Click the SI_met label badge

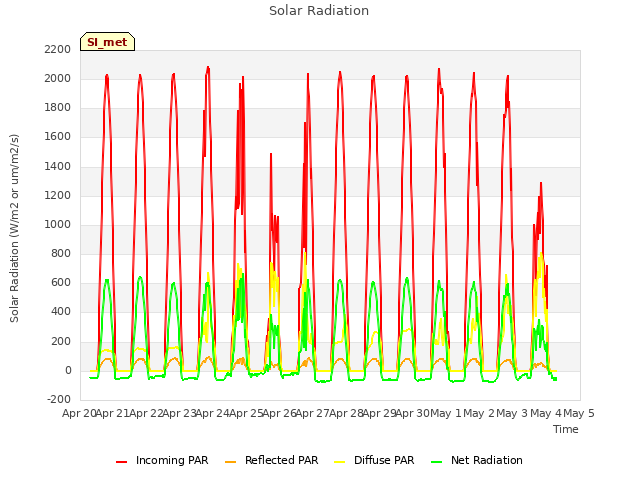[107, 42]
